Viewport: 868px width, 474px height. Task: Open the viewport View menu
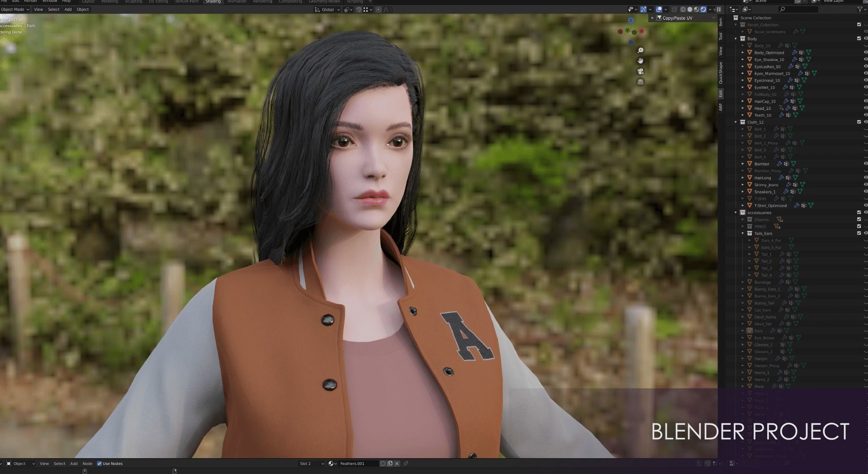[x=38, y=9]
